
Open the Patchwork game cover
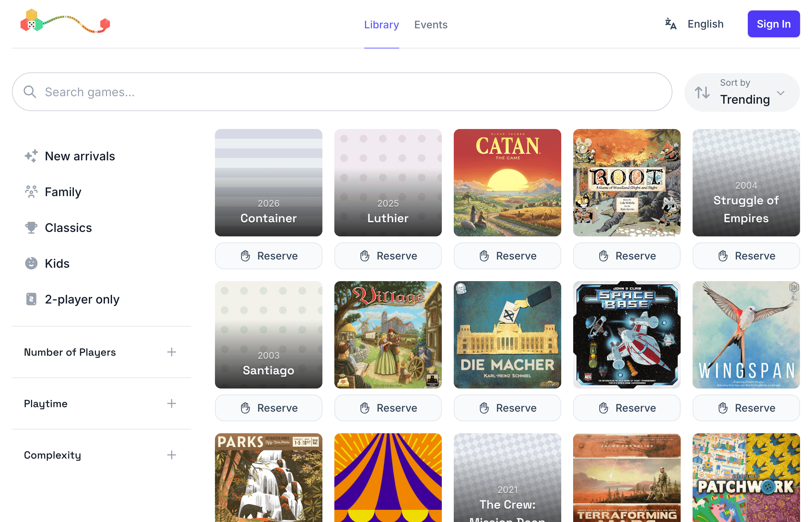[x=746, y=478]
